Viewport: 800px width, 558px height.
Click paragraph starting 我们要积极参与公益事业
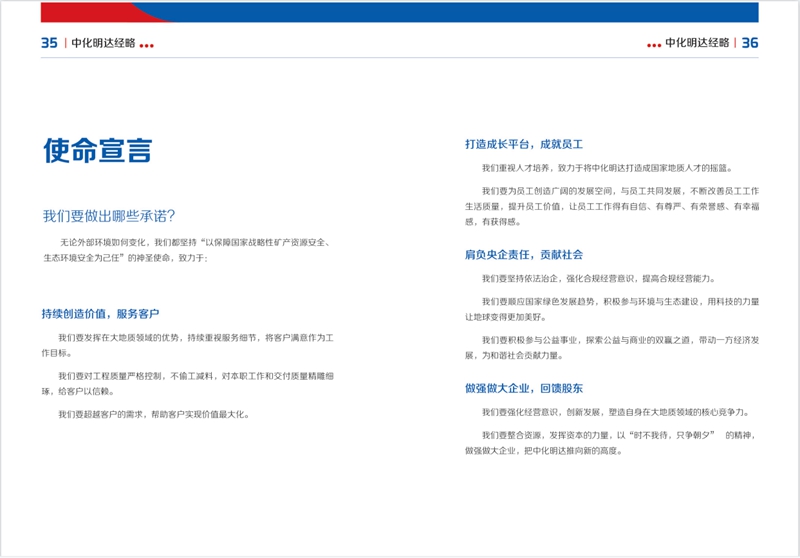click(612, 347)
